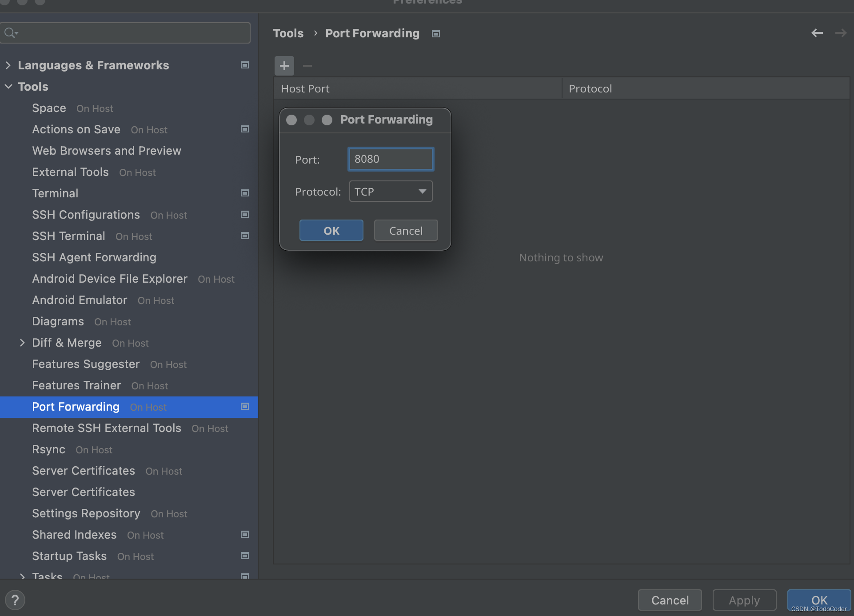Click the plus add port button
Image resolution: width=854 pixels, height=616 pixels.
pyautogui.click(x=284, y=66)
